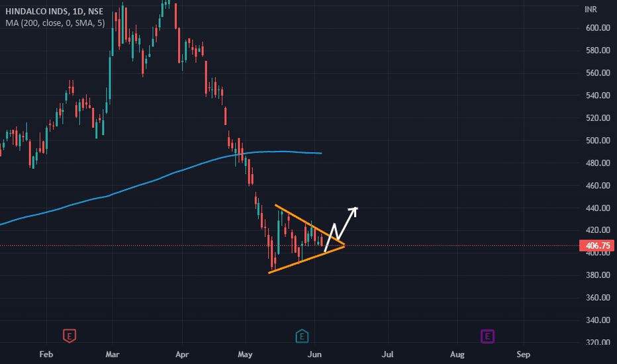Click the Jun label on the time axis

click(314, 355)
